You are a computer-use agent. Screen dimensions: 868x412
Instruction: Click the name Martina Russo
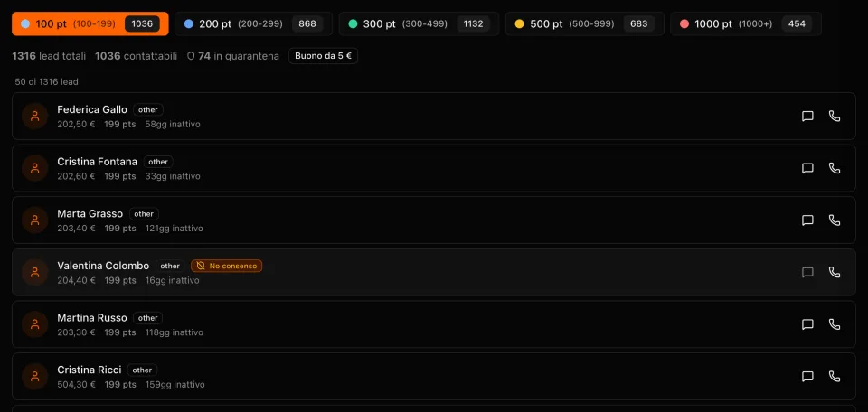click(92, 317)
